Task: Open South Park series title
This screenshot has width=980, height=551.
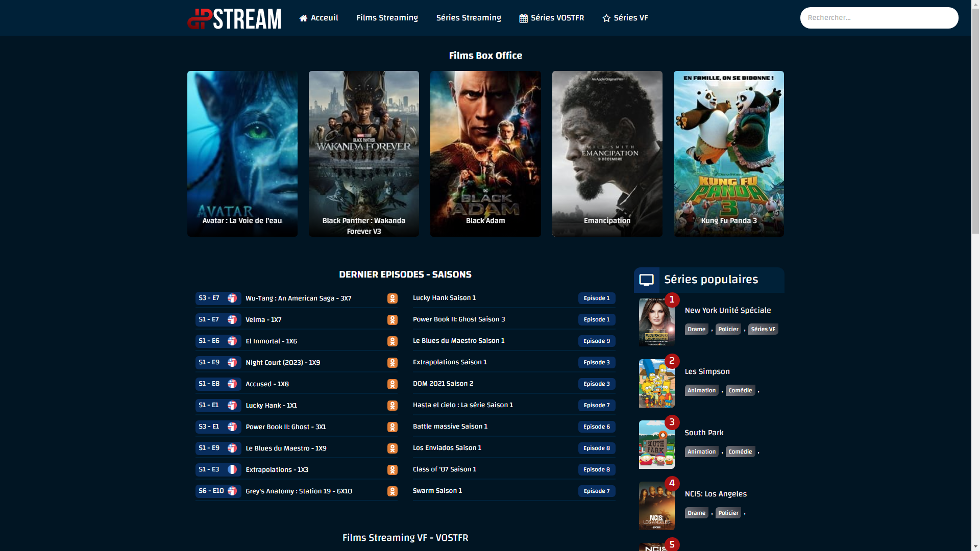Action: pos(704,433)
